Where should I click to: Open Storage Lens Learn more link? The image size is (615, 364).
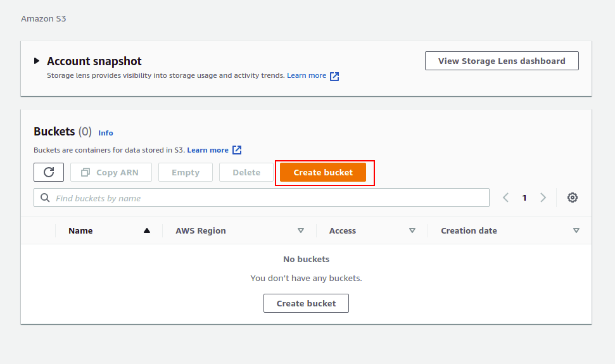click(307, 75)
